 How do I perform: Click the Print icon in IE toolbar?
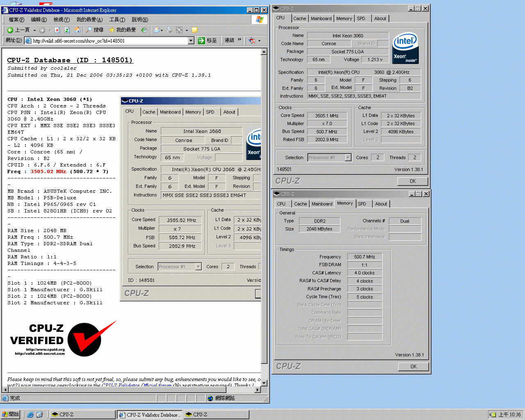tap(169, 30)
